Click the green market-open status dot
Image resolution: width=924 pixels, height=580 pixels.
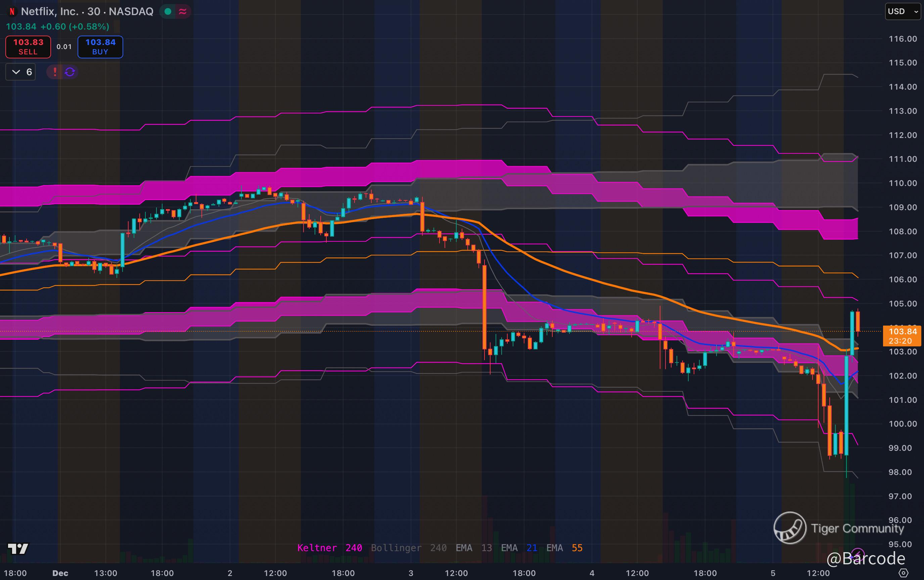[168, 11]
